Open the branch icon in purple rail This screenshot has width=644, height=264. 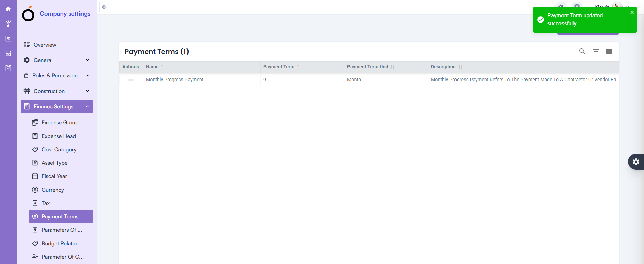coord(8,24)
